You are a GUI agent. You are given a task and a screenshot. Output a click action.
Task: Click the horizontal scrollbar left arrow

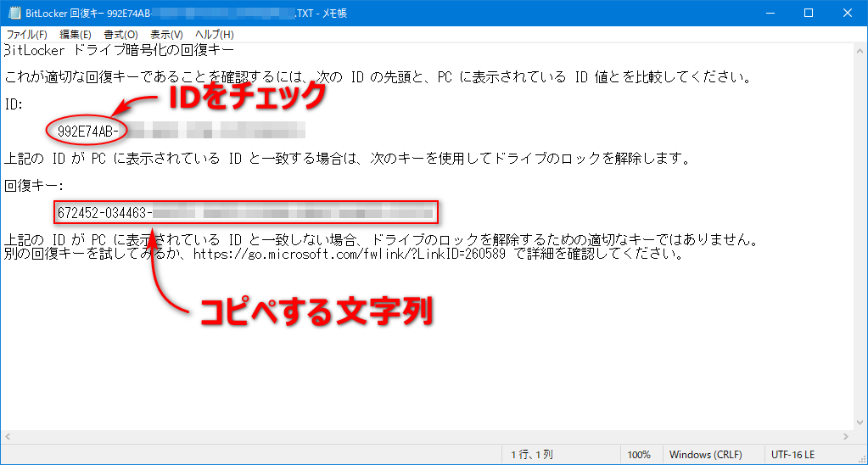pos(8,436)
